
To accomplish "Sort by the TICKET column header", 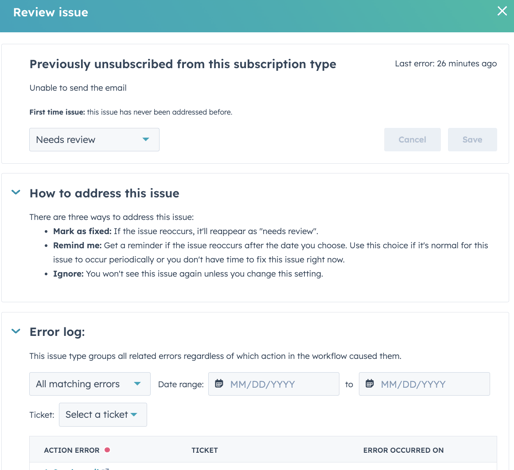I will (x=204, y=450).
